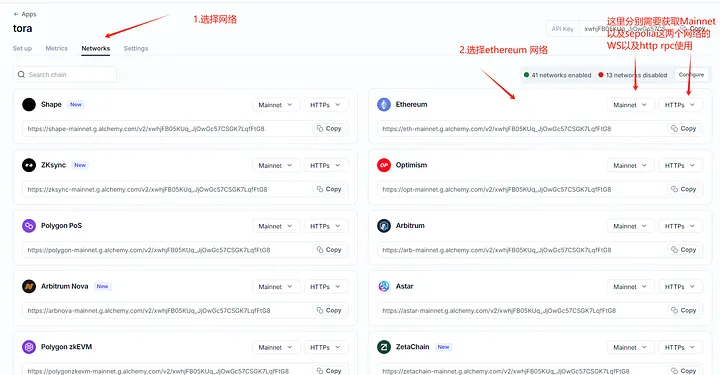Go back to Apps
720x375 pixels.
click(25, 14)
